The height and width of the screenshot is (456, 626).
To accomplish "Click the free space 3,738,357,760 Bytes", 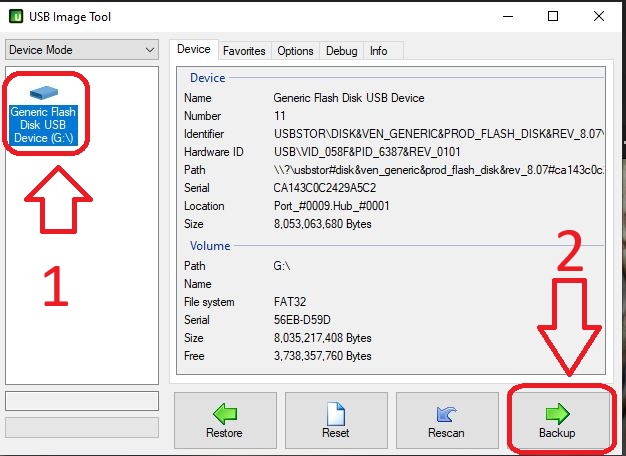I will (323, 356).
